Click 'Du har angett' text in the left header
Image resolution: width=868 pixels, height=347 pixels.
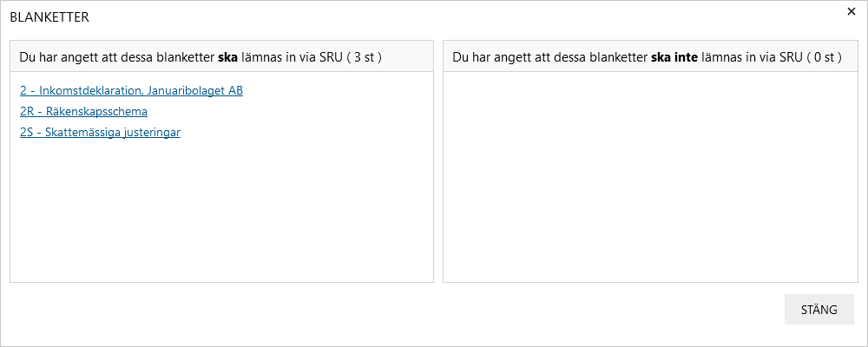[51, 57]
